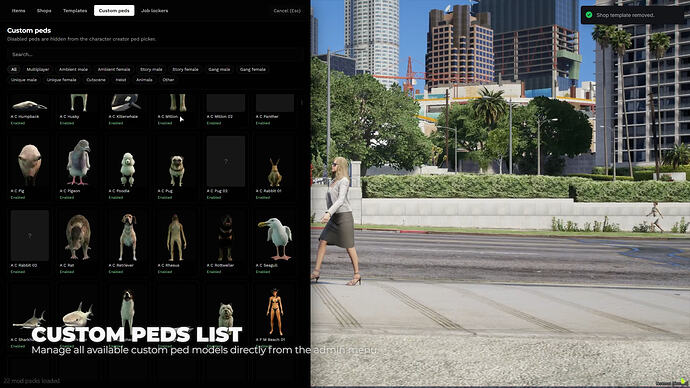690x388 pixels.
Task: Click the Cancel (Esc) button
Action: tap(287, 11)
